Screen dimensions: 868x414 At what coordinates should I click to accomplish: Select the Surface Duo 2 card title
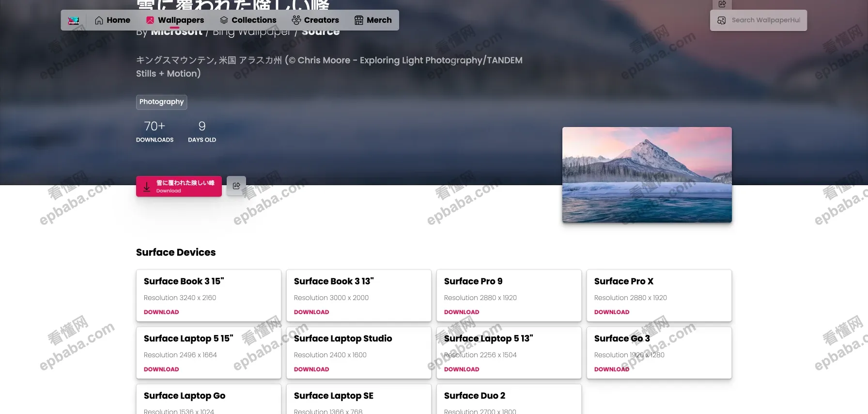(475, 396)
